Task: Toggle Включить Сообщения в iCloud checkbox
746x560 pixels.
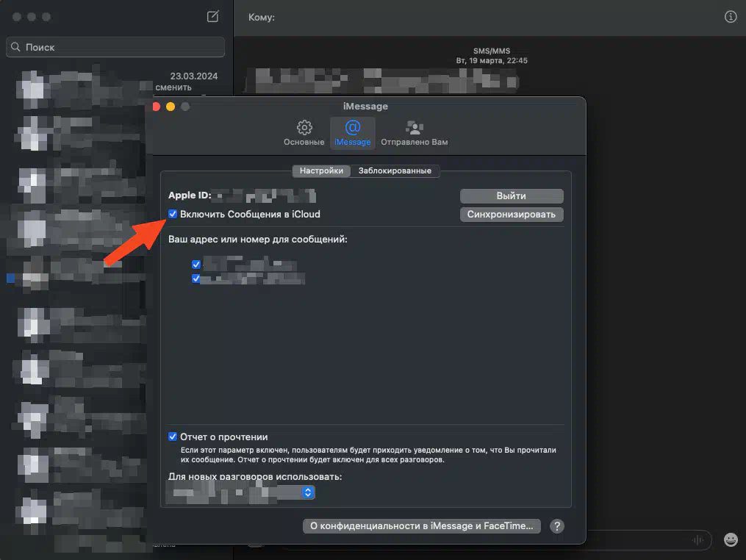Action: pos(173,214)
